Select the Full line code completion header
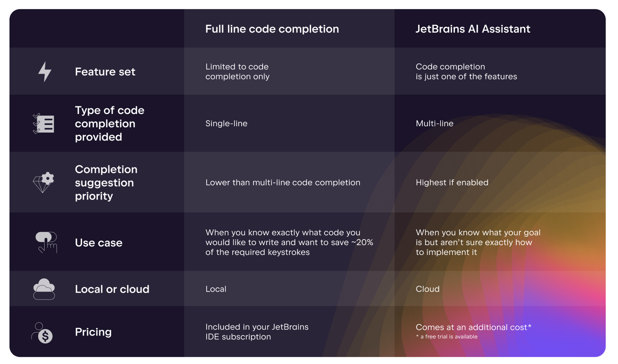618x364 pixels. [x=272, y=29]
